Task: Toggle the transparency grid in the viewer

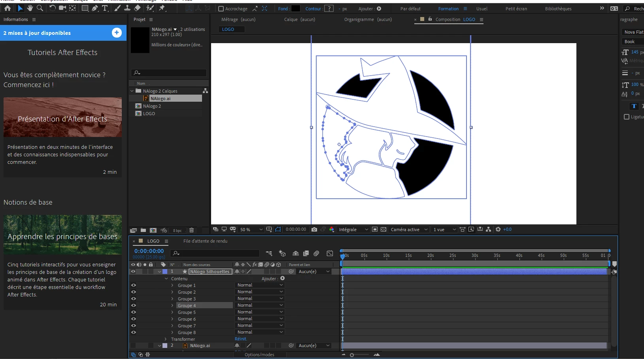Action: (383, 230)
